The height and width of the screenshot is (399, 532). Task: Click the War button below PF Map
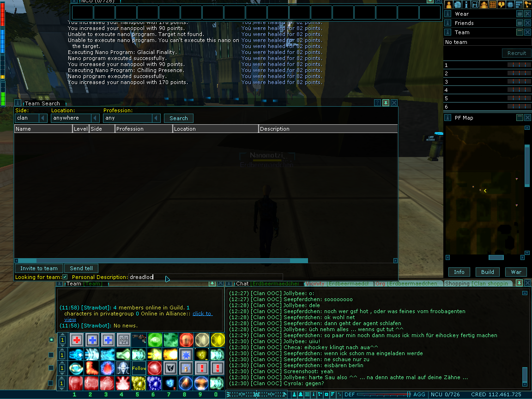coord(516,272)
